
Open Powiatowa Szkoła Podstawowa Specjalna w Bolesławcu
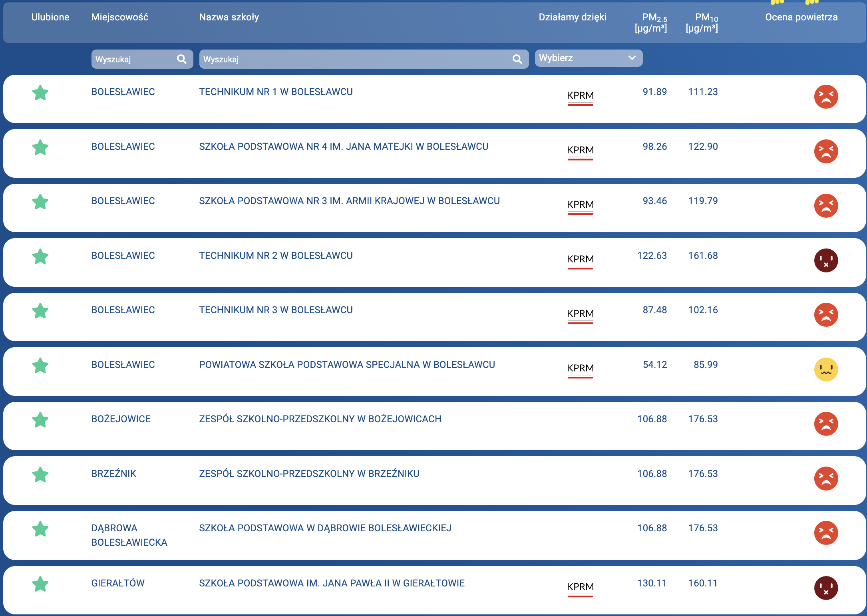(x=347, y=365)
